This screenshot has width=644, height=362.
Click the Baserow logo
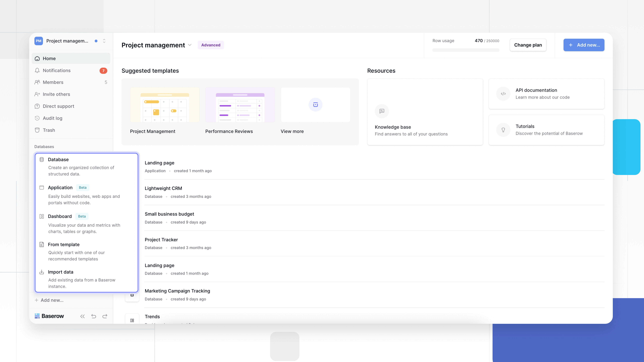[49, 316]
